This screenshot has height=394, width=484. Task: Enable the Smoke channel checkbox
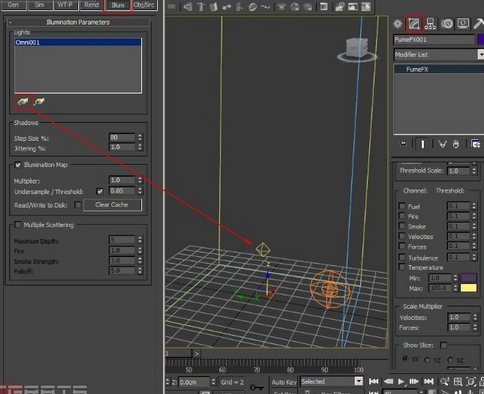point(402,226)
